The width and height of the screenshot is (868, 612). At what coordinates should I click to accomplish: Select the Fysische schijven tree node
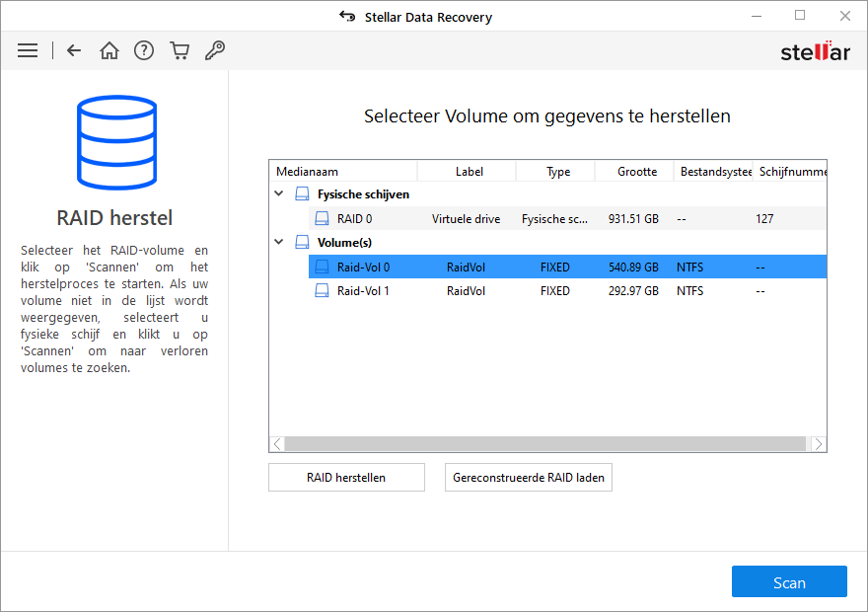363,194
